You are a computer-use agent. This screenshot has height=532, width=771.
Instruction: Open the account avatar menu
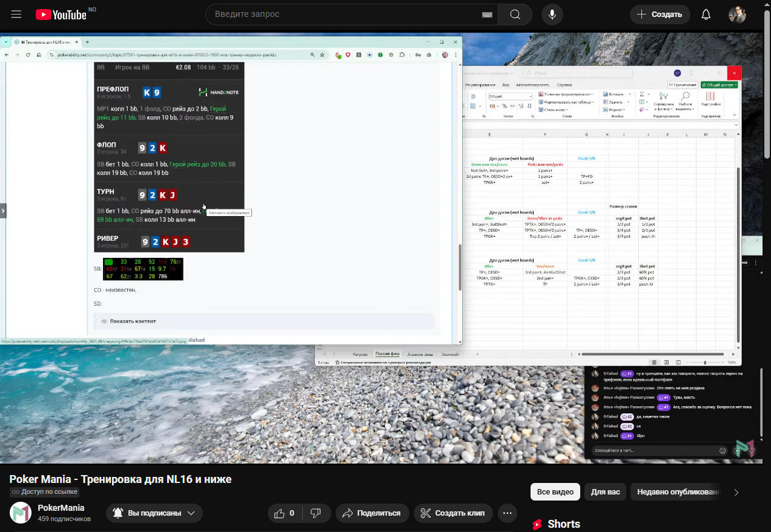coord(737,15)
